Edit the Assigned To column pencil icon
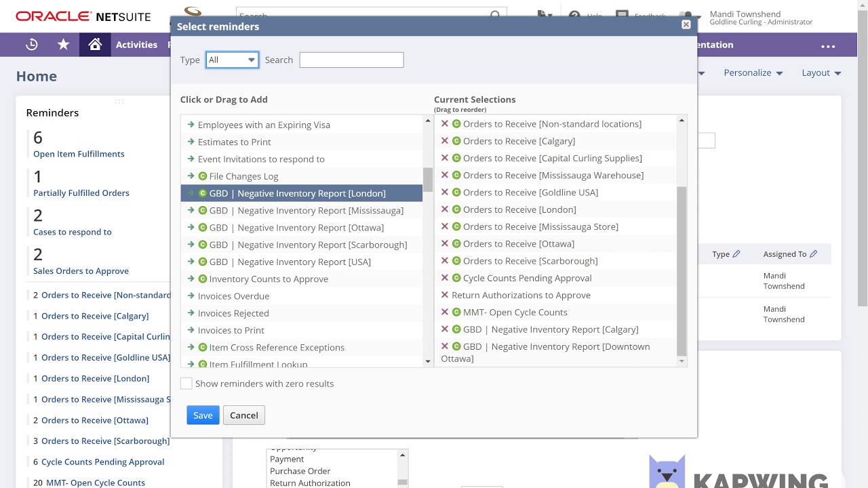This screenshot has height=488, width=868. click(813, 254)
